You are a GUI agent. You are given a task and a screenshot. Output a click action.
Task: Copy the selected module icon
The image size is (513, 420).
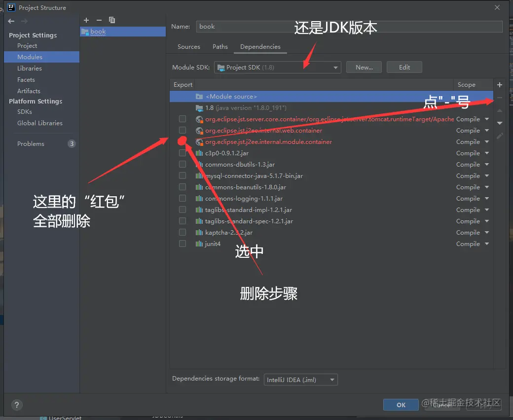pyautogui.click(x=112, y=20)
